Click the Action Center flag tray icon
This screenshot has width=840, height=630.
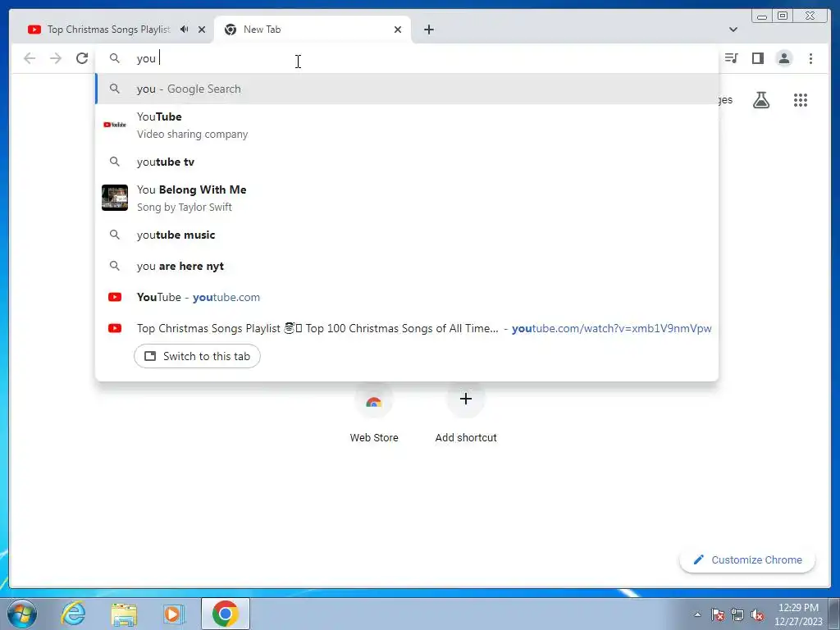(x=718, y=614)
